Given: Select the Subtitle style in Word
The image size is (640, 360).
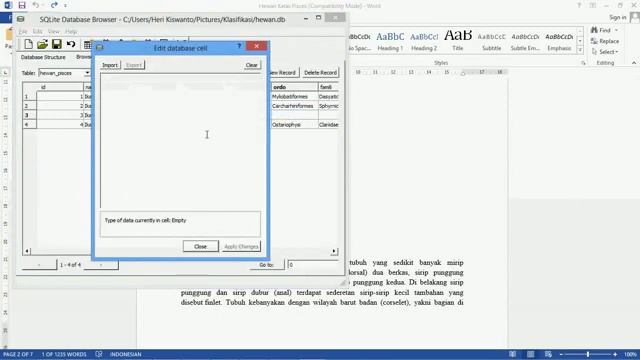Looking at the screenshot, I should (x=491, y=41).
